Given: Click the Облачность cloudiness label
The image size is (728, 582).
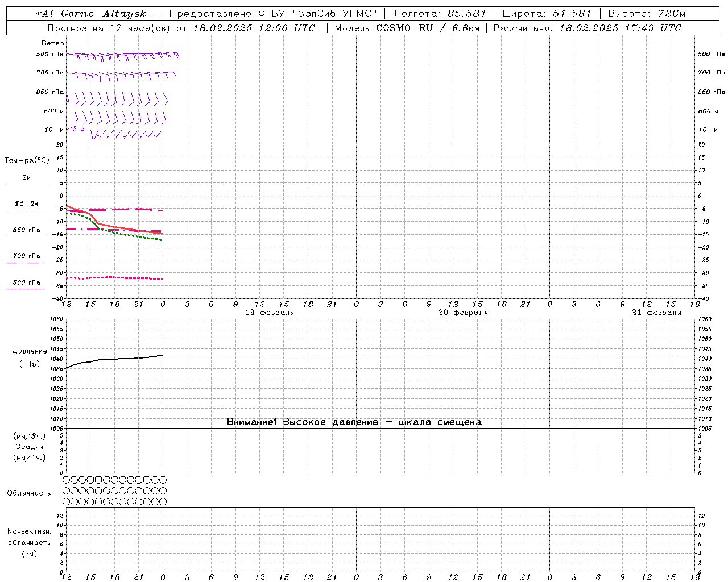Looking at the screenshot, I should pyautogui.click(x=29, y=493).
